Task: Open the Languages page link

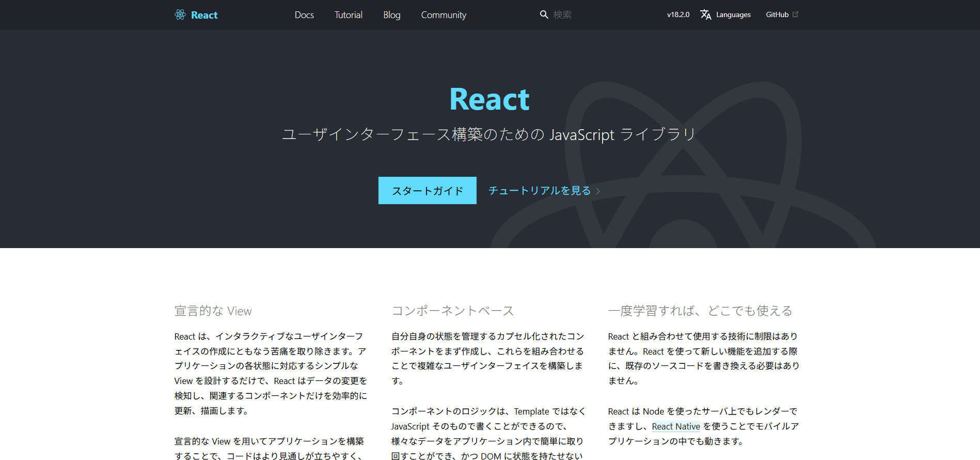Action: 725,14
